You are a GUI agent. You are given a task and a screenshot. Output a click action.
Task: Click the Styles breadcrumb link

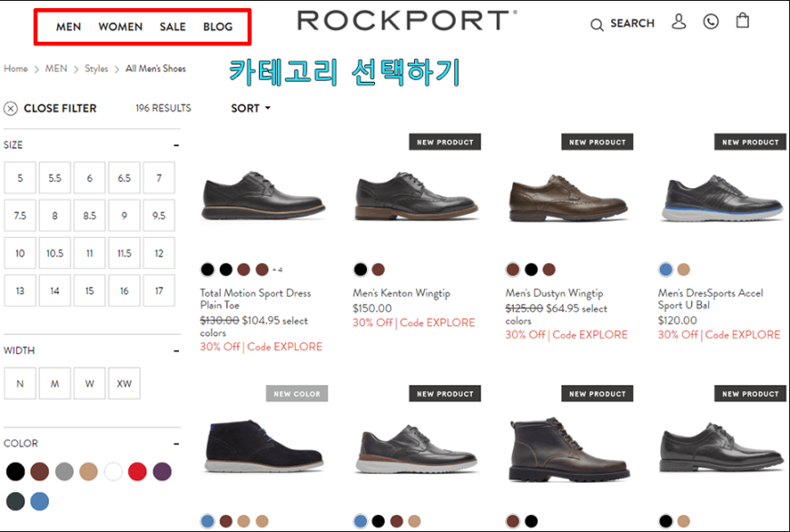click(96, 68)
